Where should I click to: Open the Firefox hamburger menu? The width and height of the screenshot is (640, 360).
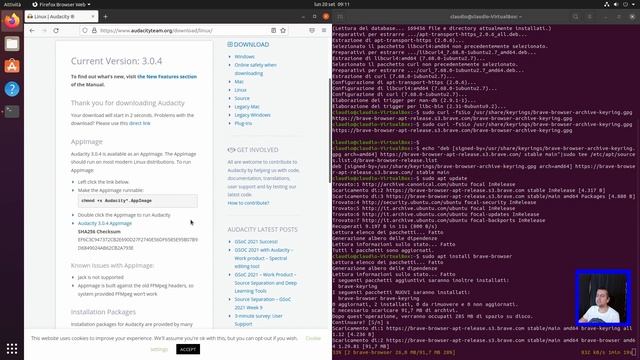pyautogui.click(x=324, y=31)
